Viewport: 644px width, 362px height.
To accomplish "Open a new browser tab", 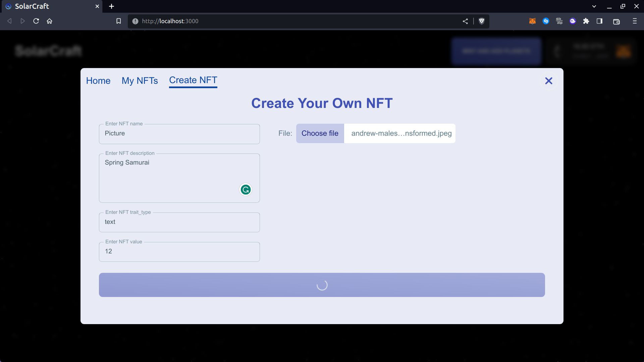I will point(112,6).
